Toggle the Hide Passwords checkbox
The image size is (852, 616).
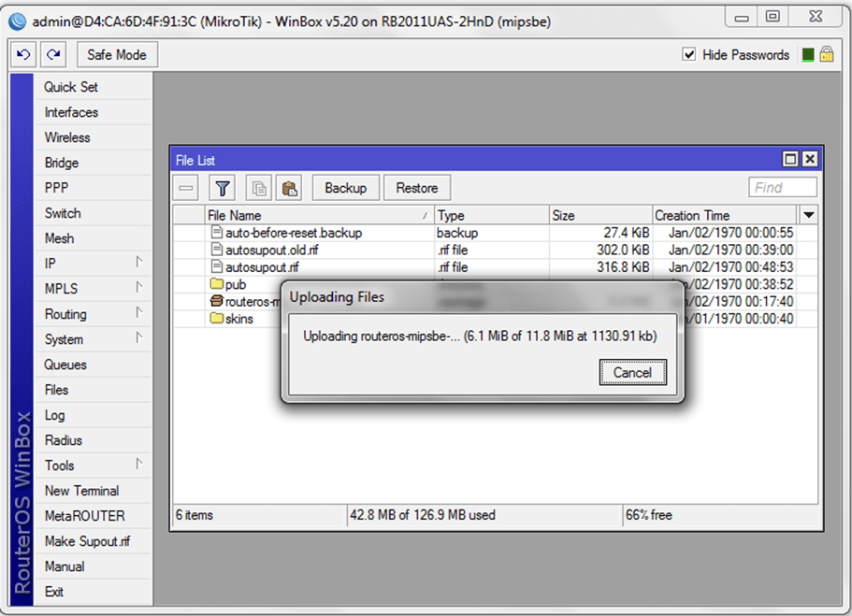point(689,54)
